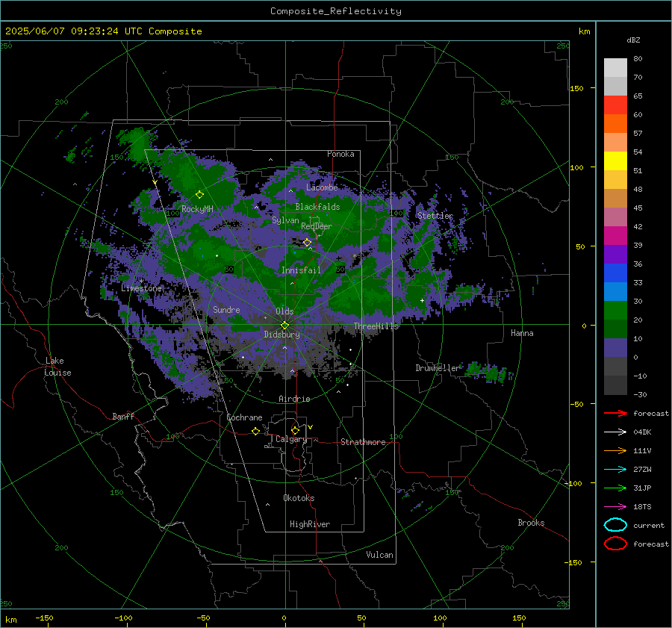This screenshot has width=672, height=628.
Task: Click the Composite_Reflectivity title
Action: click(x=336, y=11)
